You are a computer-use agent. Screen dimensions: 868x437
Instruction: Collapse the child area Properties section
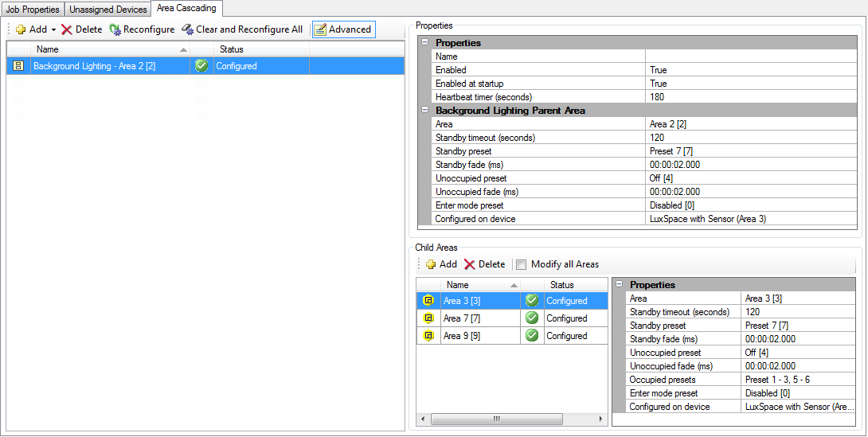620,285
